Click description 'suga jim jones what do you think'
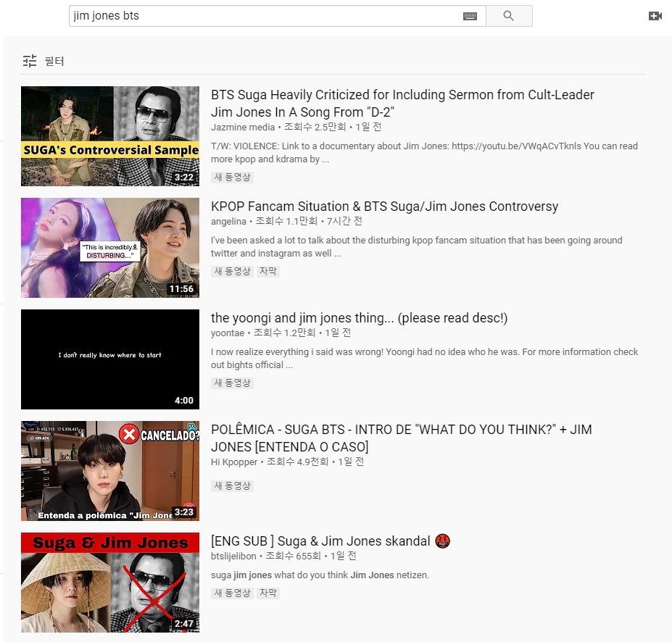The image size is (672, 642). (320, 575)
